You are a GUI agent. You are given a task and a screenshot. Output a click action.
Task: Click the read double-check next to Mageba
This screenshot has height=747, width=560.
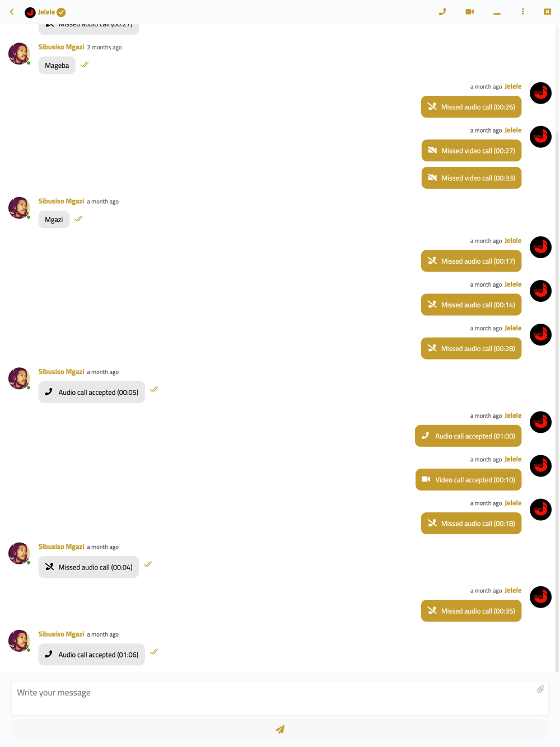click(85, 65)
